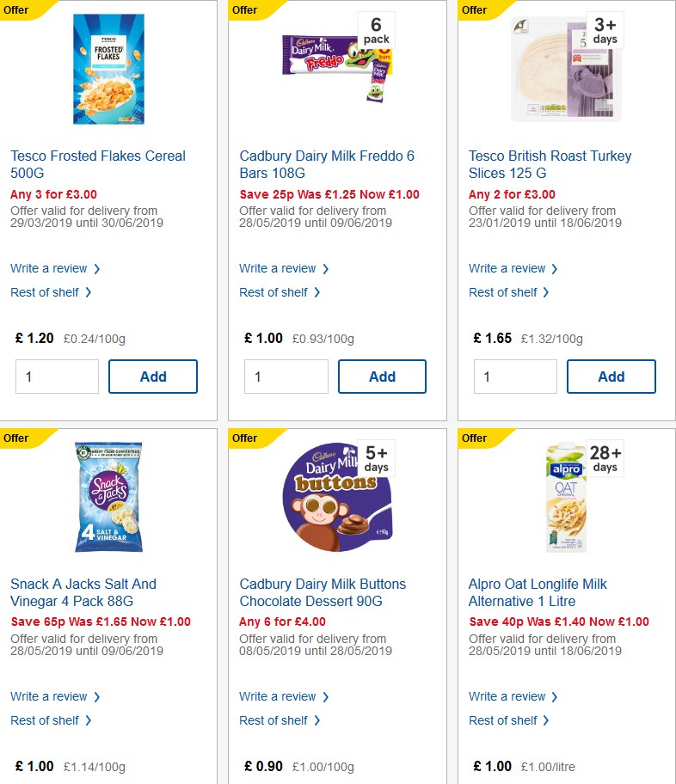Write a review for Tesco Frosted Flakes Cereal
This screenshot has width=676, height=784.
click(x=49, y=268)
